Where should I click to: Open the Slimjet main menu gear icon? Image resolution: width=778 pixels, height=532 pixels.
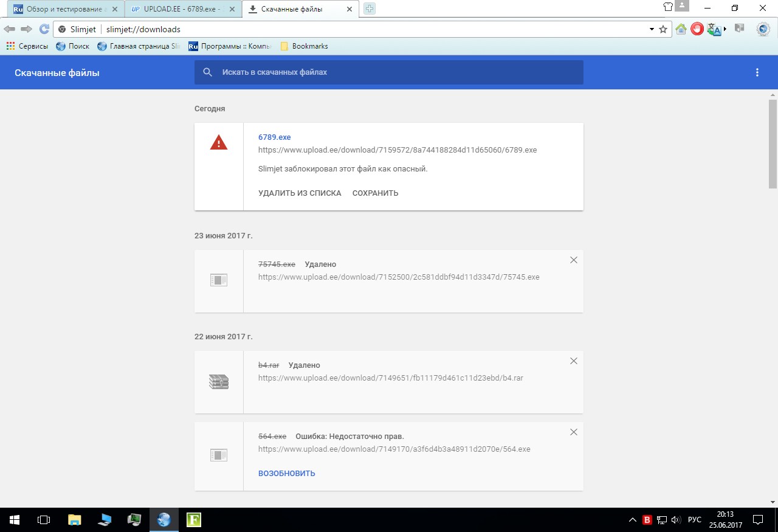(763, 29)
